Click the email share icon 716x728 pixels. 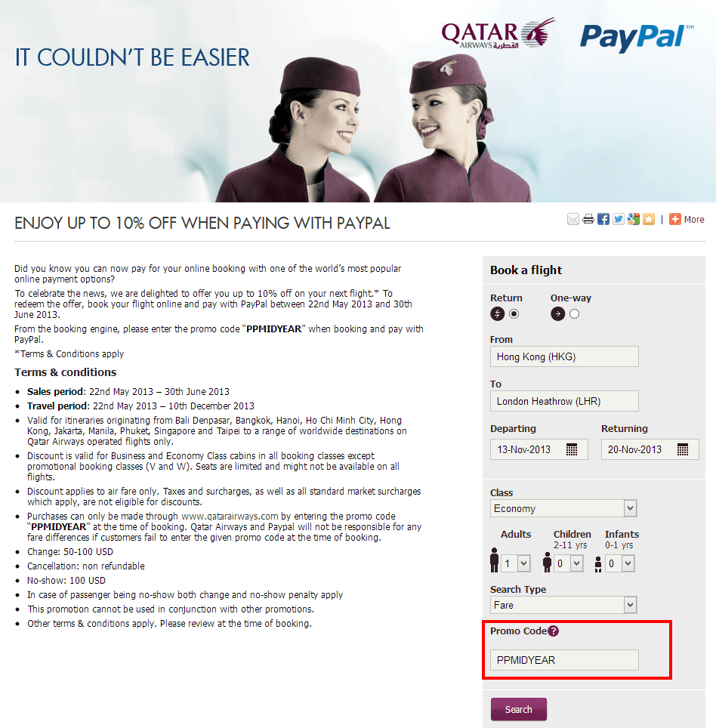[573, 219]
